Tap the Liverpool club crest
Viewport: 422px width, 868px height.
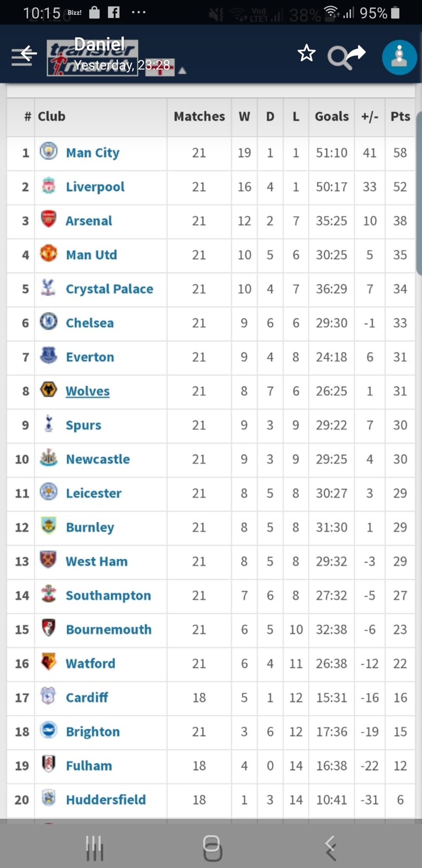coord(48,185)
